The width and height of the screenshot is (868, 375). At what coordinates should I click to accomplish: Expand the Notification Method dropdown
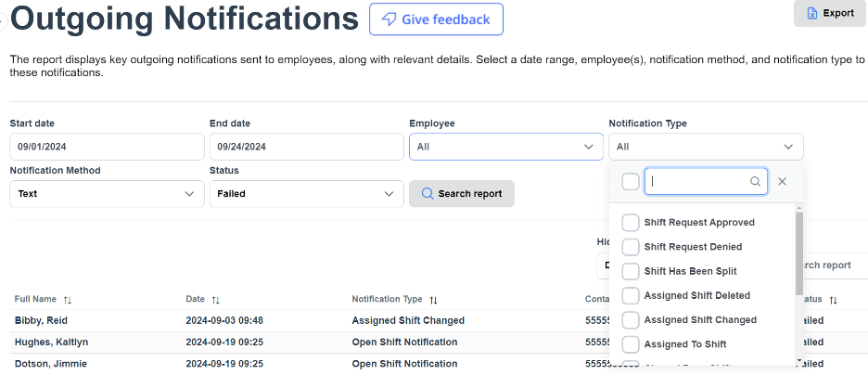(107, 194)
